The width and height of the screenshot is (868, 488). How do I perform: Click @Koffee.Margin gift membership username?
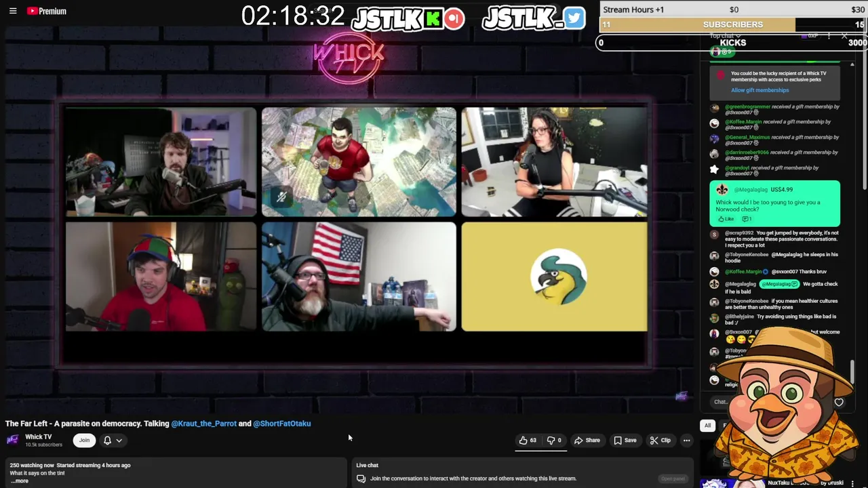tap(743, 122)
